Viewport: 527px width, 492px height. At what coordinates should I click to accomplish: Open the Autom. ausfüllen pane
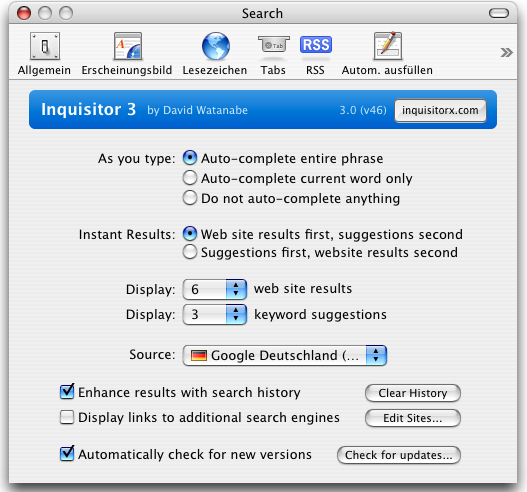pos(387,54)
